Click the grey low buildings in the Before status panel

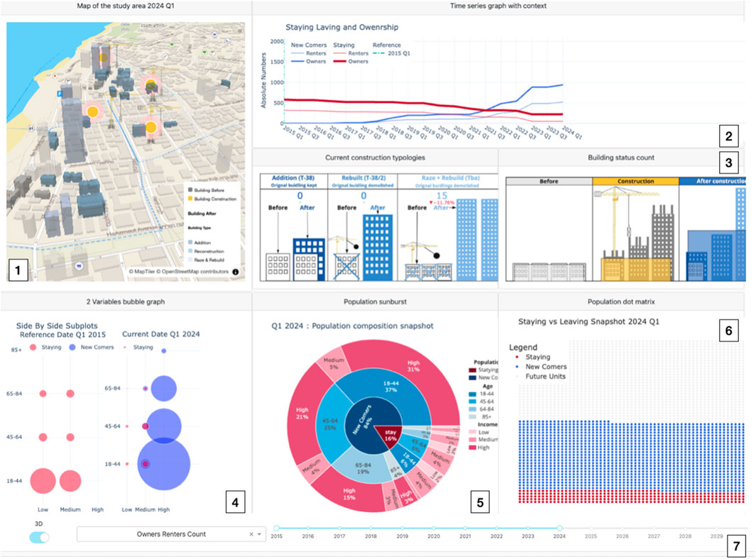[x=549, y=272]
